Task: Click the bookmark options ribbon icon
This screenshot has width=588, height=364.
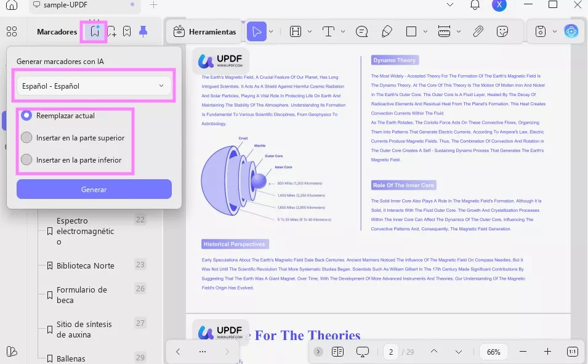Action: 127,31
